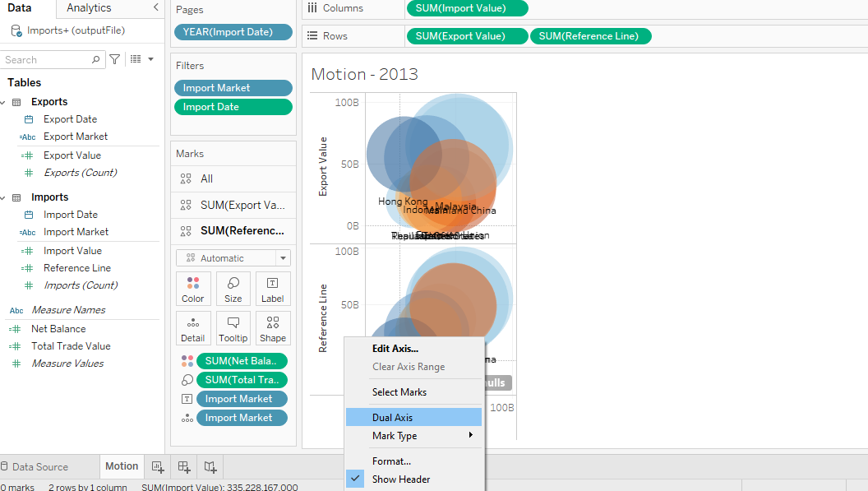Select Dual Axis from context menu
The image size is (868, 491).
tap(392, 418)
